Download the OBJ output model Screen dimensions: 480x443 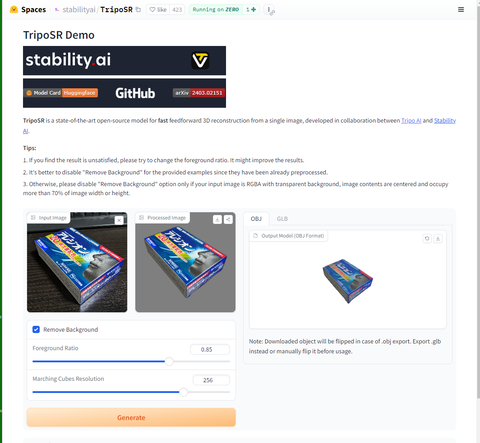[x=438, y=238]
